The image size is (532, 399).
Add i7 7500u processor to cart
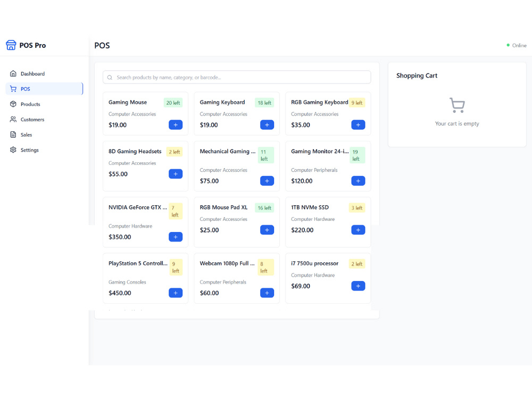(x=358, y=286)
